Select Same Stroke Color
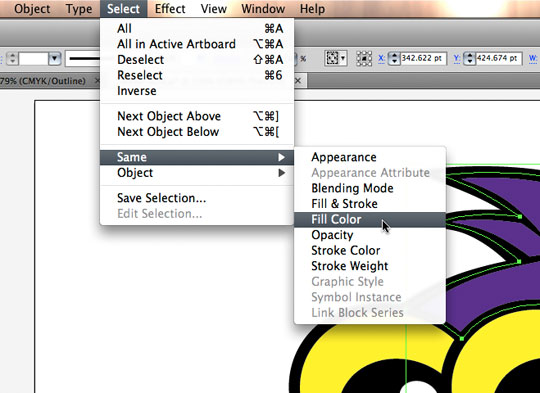The width and height of the screenshot is (540, 393). click(x=370, y=250)
